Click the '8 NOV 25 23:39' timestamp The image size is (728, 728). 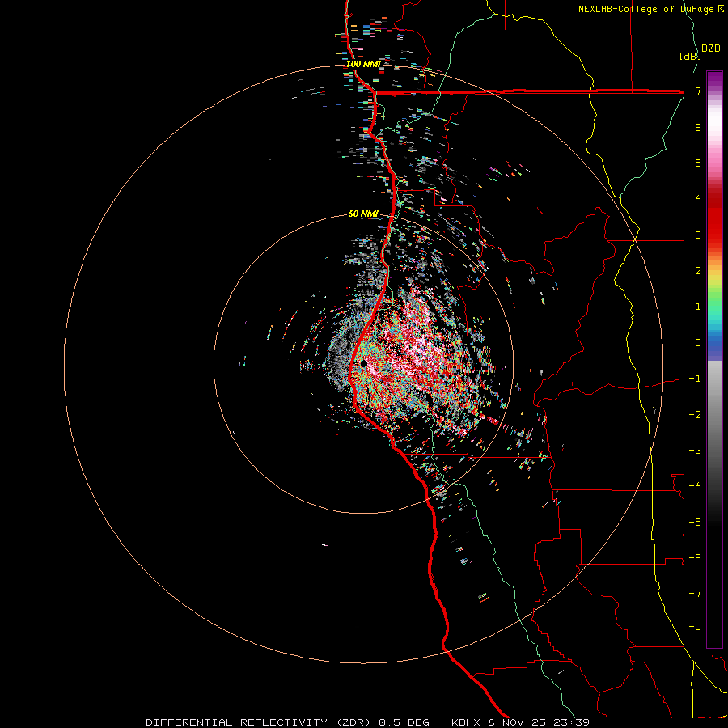[539, 722]
